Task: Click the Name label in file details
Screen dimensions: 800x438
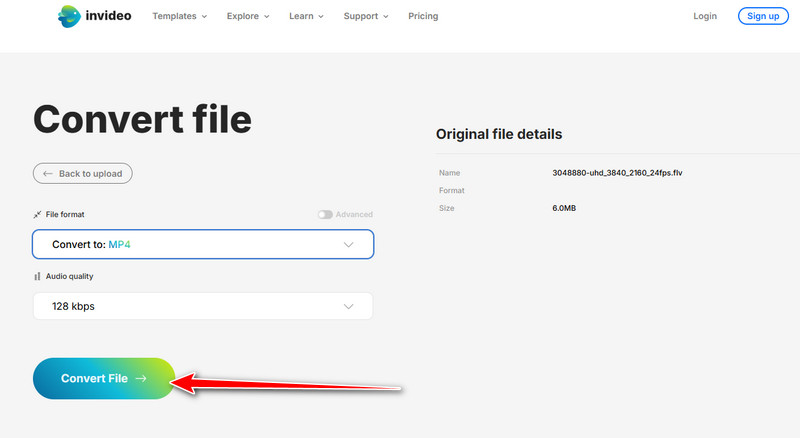Action: pyautogui.click(x=448, y=172)
